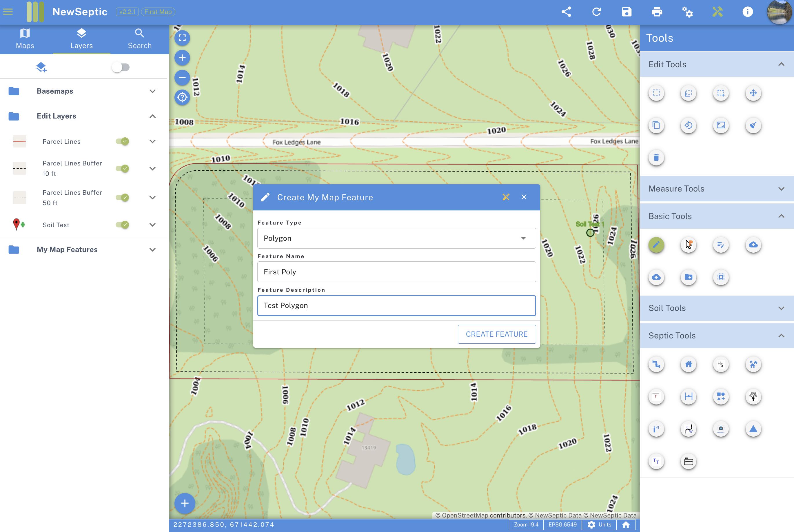Toggle Parcel Lines layer visibility
The width and height of the screenshot is (794, 532).
(x=122, y=141)
